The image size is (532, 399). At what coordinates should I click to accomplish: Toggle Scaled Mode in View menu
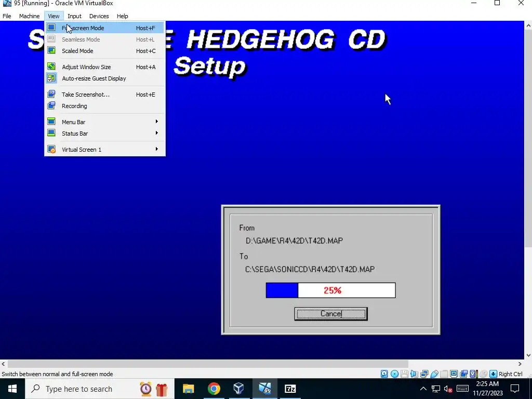(105, 51)
